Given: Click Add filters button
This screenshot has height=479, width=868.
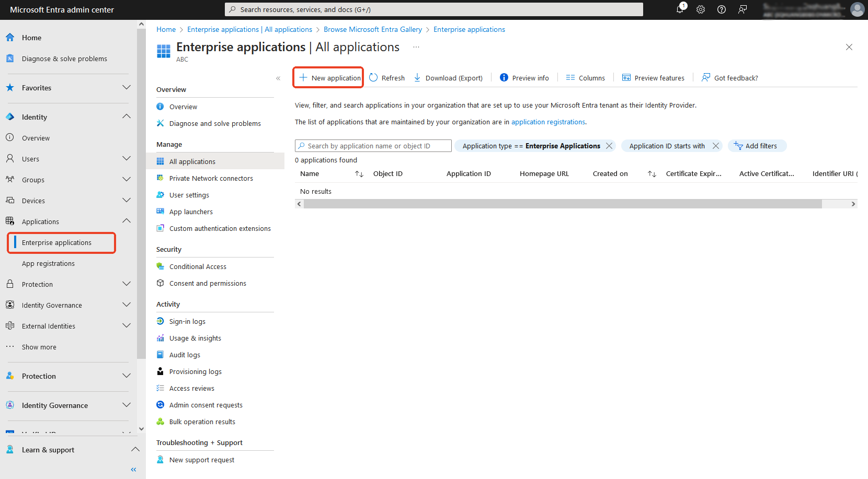Looking at the screenshot, I should click(x=757, y=146).
